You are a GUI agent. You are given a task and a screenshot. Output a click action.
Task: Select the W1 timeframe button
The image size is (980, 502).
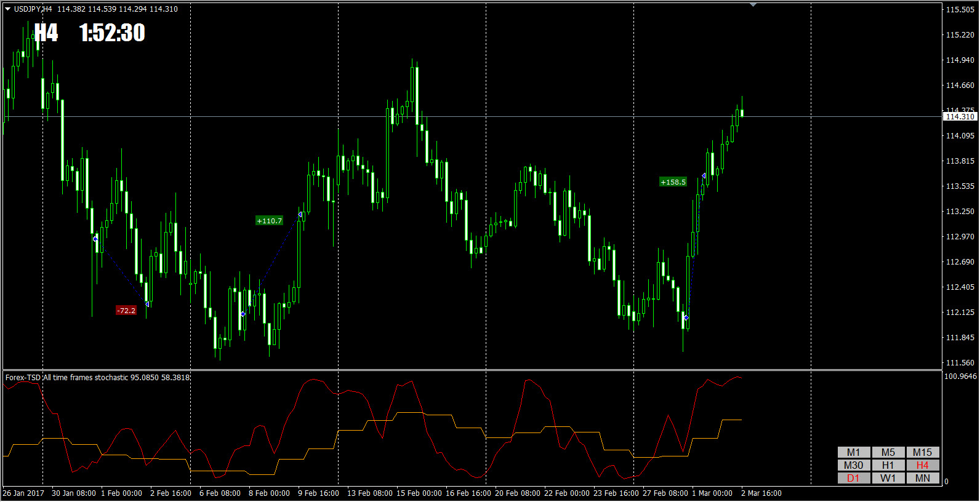[888, 478]
